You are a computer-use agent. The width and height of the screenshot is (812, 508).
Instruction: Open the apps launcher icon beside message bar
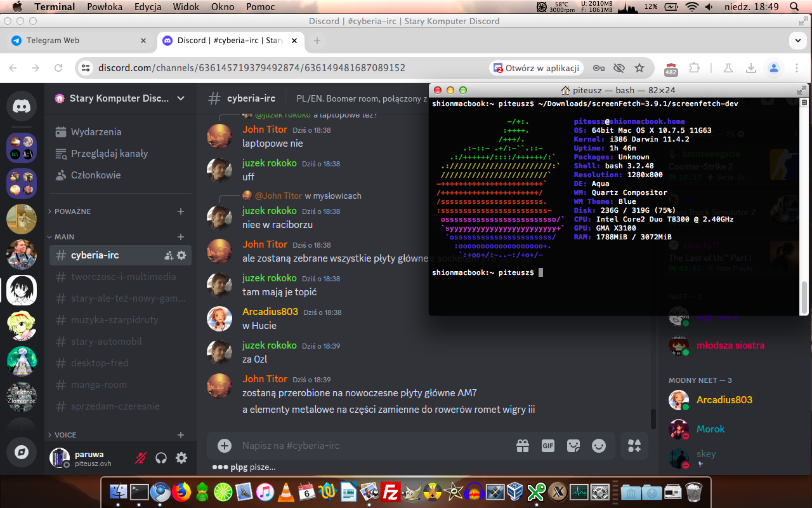coord(634,446)
